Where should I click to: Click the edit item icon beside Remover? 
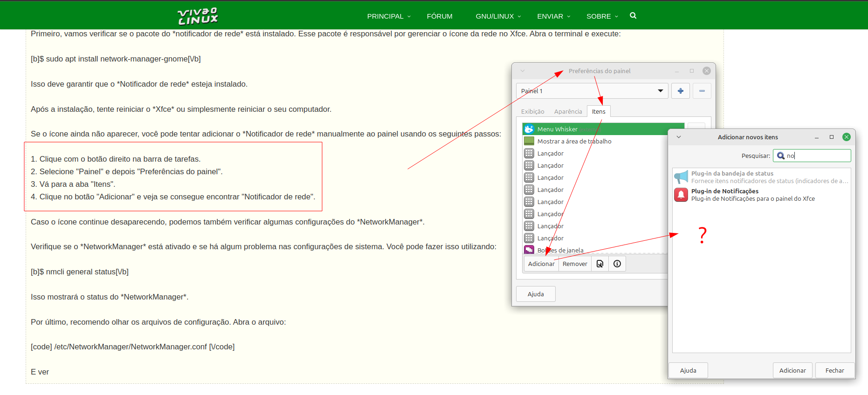(600, 264)
